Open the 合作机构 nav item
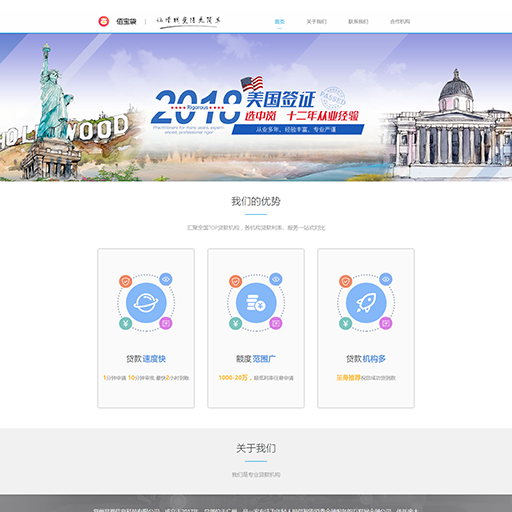 [400, 22]
